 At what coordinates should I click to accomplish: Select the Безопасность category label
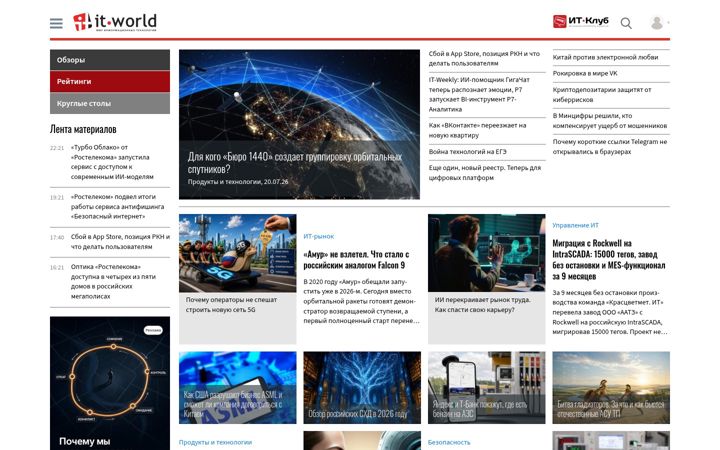(x=449, y=442)
